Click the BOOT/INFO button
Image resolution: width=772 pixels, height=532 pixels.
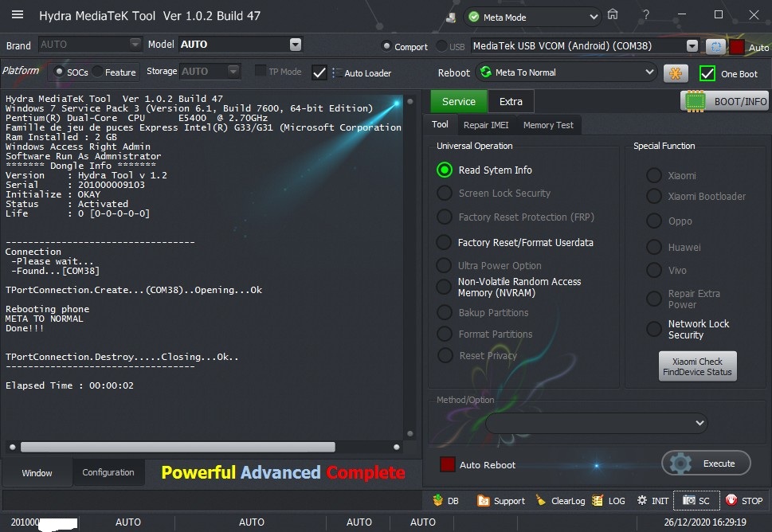pos(725,101)
